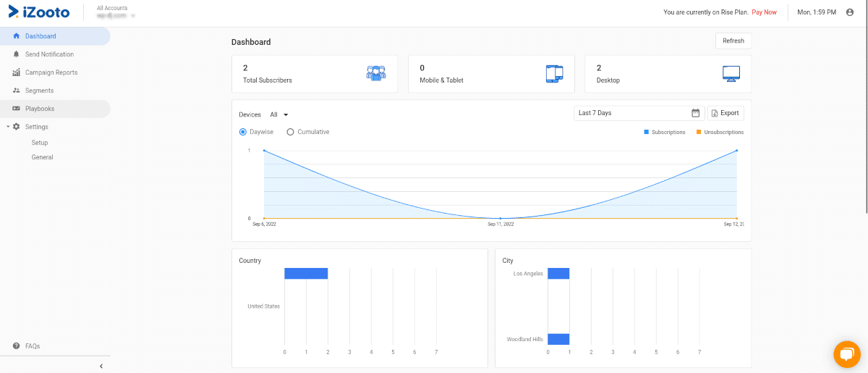Click the Refresh button
The image size is (868, 373).
[733, 41]
